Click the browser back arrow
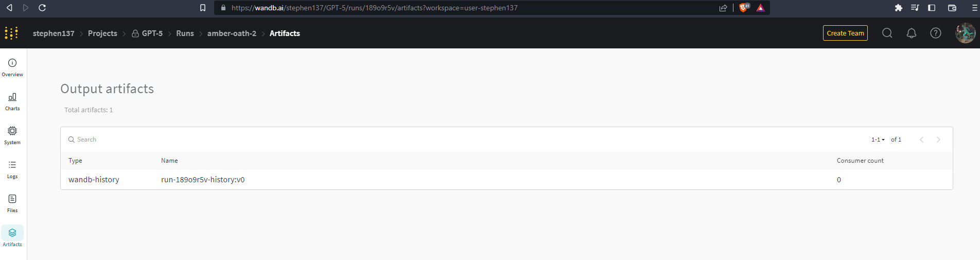 (9, 8)
